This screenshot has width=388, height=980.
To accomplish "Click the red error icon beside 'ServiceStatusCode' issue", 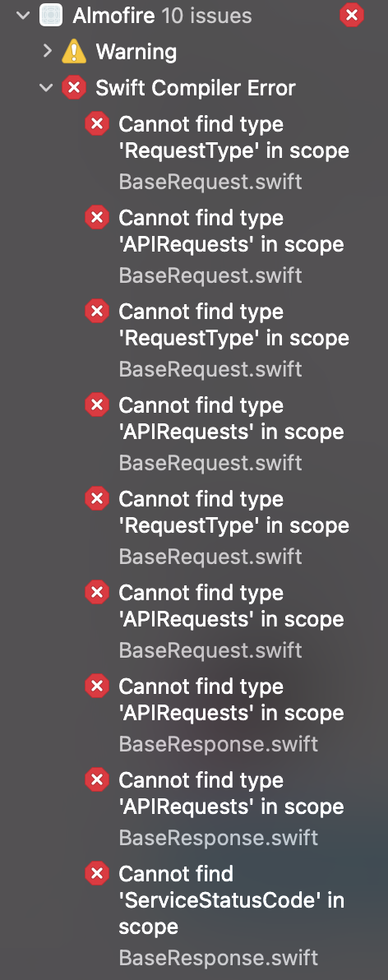I will coord(97,874).
